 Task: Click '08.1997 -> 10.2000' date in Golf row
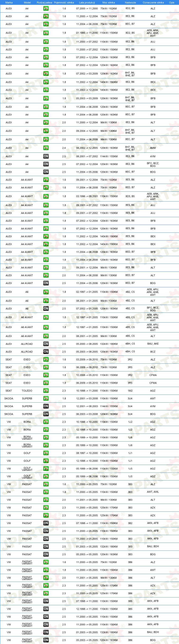click(87, 453)
